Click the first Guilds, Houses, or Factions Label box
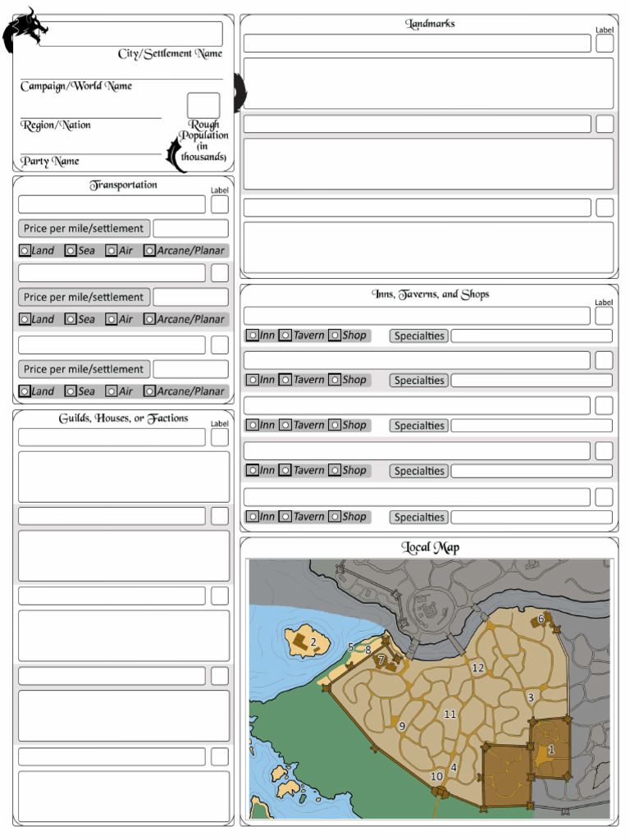The height and width of the screenshot is (840, 630). 220,437
